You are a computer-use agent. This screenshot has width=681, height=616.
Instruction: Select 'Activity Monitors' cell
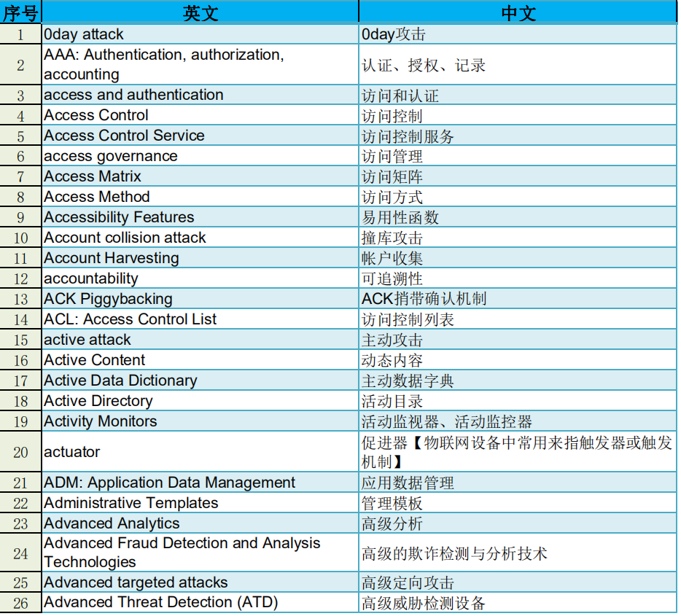(x=201, y=421)
